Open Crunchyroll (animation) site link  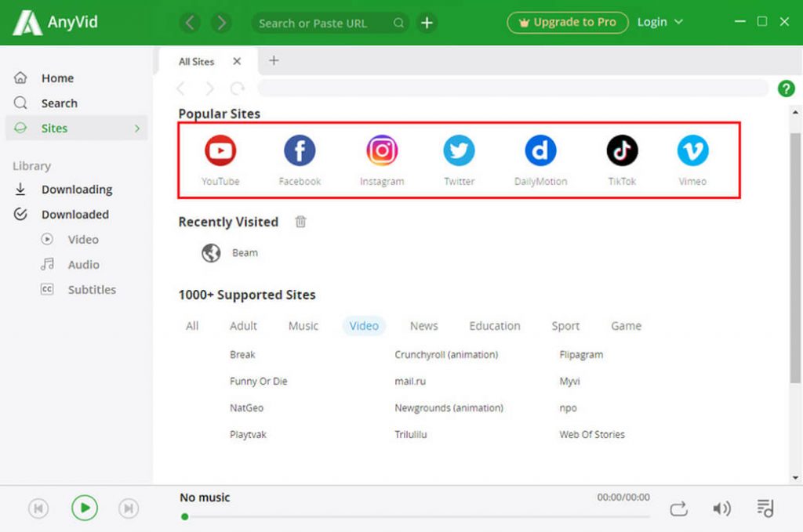pyautogui.click(x=446, y=354)
